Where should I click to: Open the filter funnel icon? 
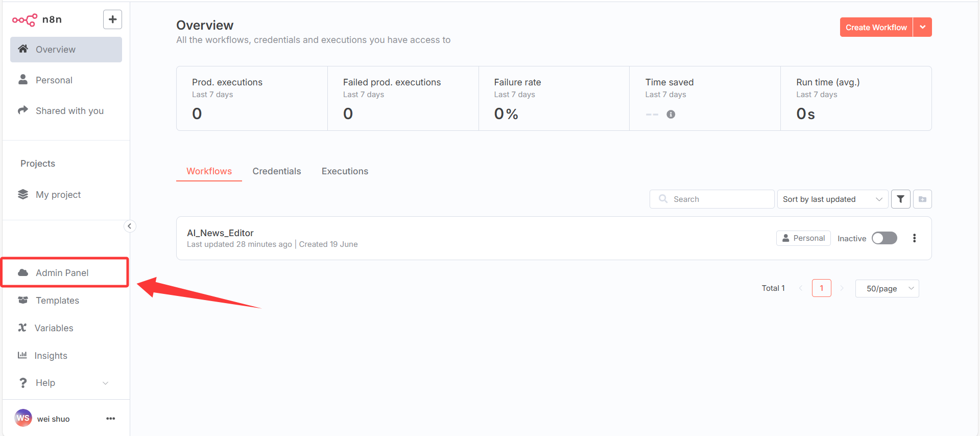tap(900, 199)
